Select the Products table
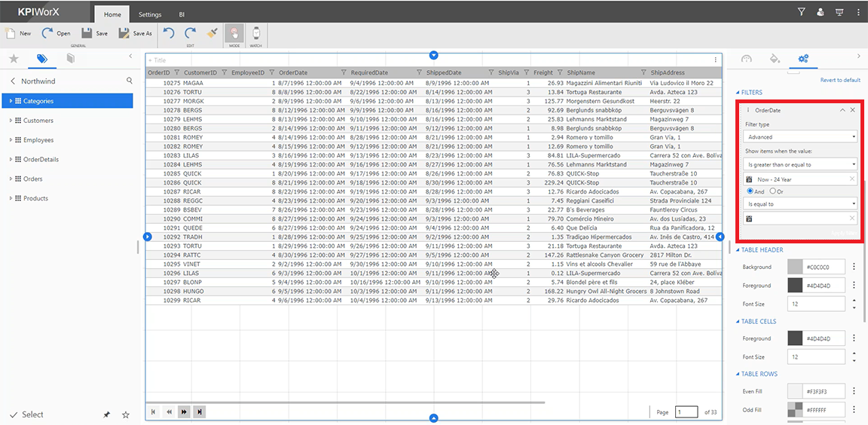Screen dimensions: 868x425 click(35, 198)
